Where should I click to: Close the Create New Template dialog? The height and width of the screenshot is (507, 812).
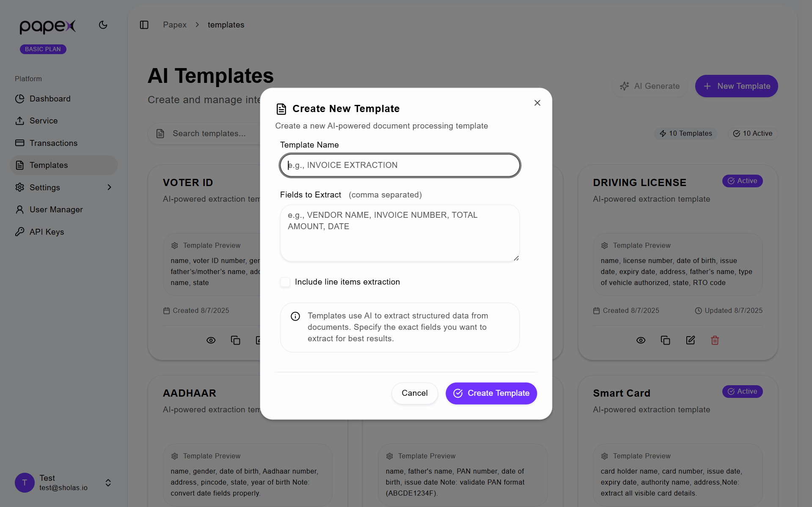[537, 103]
